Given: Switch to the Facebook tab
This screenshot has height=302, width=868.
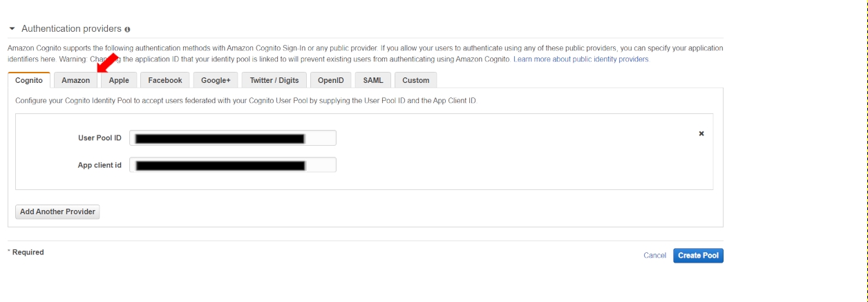Looking at the screenshot, I should click(x=164, y=80).
